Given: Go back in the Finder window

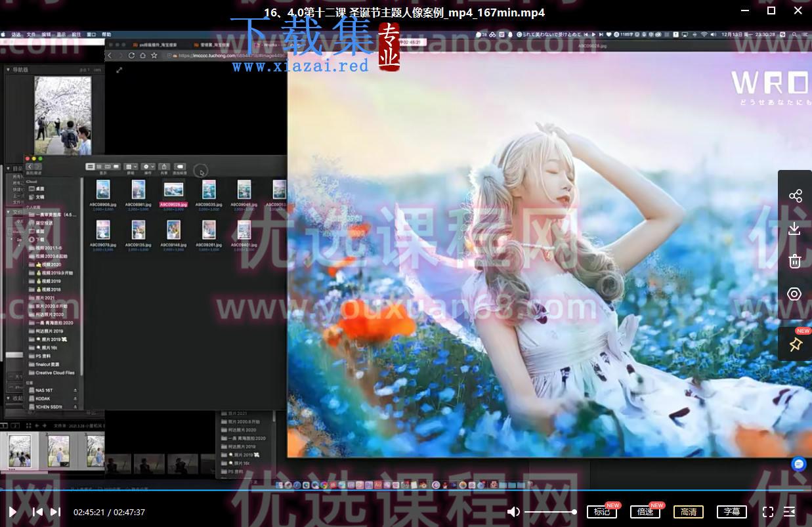Looking at the screenshot, I should [30, 167].
